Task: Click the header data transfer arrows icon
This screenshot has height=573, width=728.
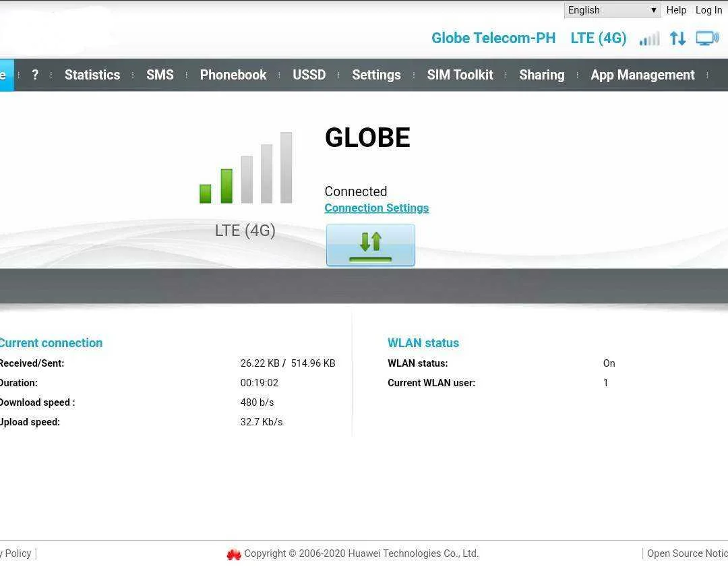Action: [x=678, y=38]
